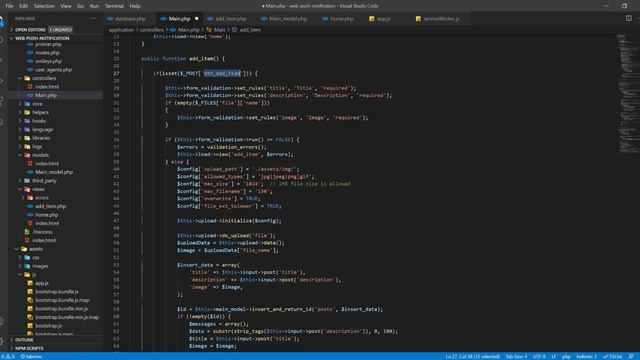Click the UTF-8 encoding selector
The height and width of the screenshot is (360, 640).
click(539, 357)
